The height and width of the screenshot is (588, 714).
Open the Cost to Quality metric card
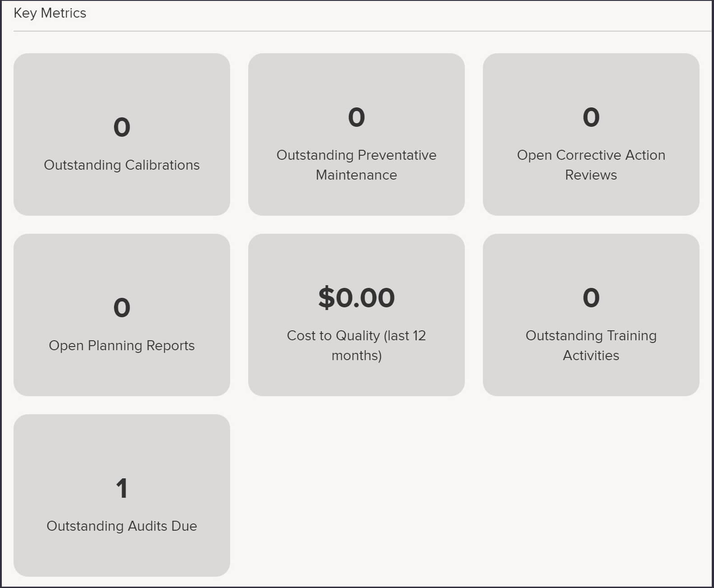point(357,315)
